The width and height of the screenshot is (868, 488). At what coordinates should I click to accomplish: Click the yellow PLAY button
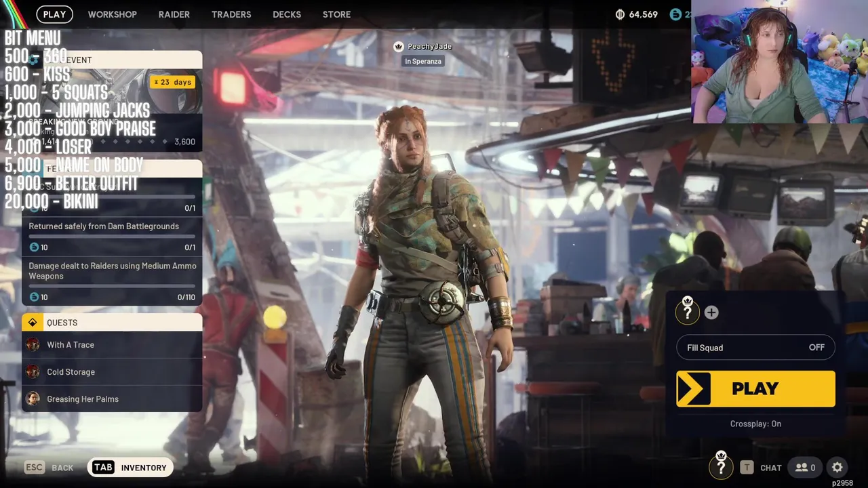755,388
